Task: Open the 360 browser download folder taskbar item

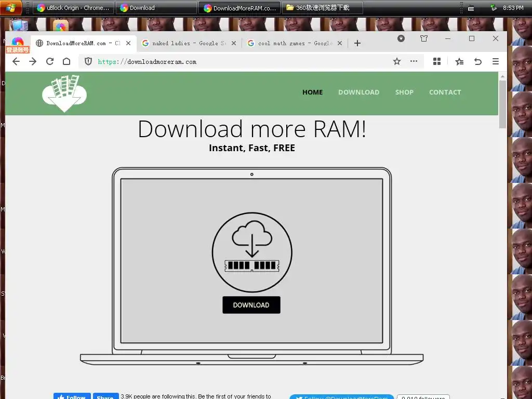Action: [x=322, y=8]
